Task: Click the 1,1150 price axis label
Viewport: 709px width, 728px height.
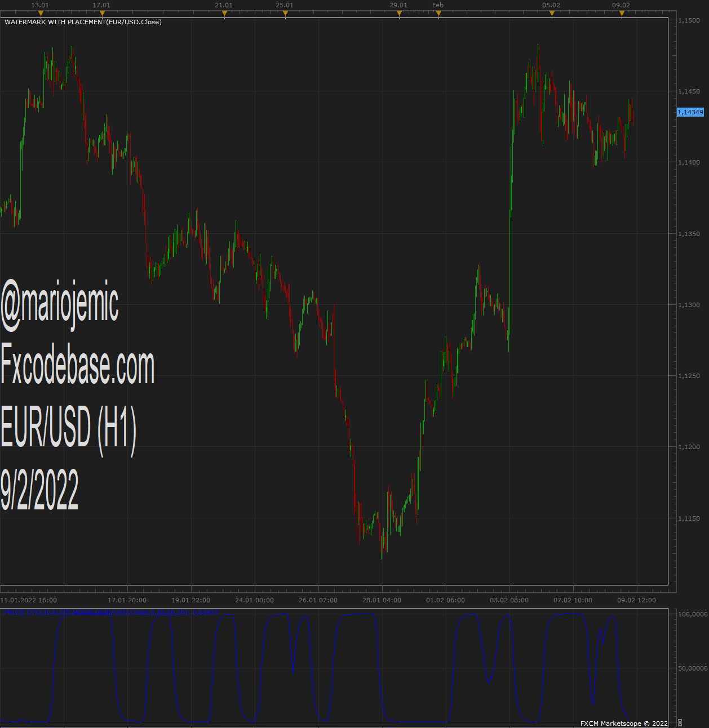Action: coord(689,518)
